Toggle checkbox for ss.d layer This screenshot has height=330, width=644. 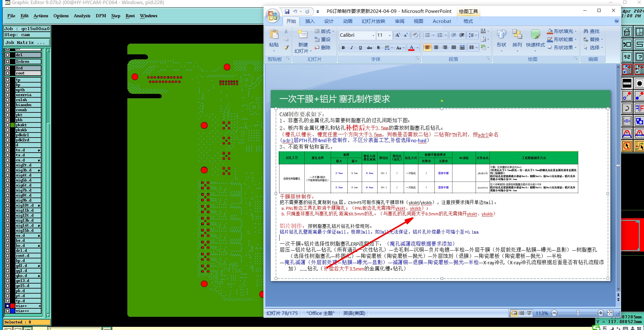tap(8, 235)
